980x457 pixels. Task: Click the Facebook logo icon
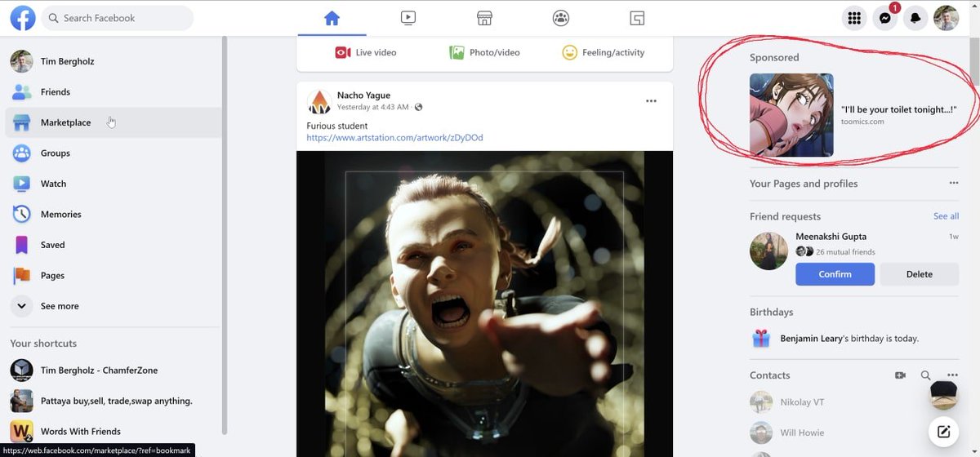pos(23,18)
